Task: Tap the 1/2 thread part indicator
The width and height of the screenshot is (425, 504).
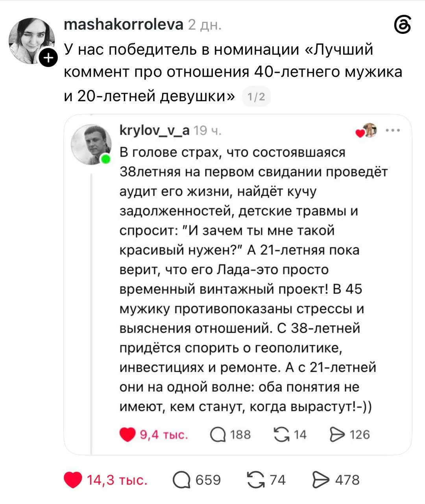Action: [257, 96]
